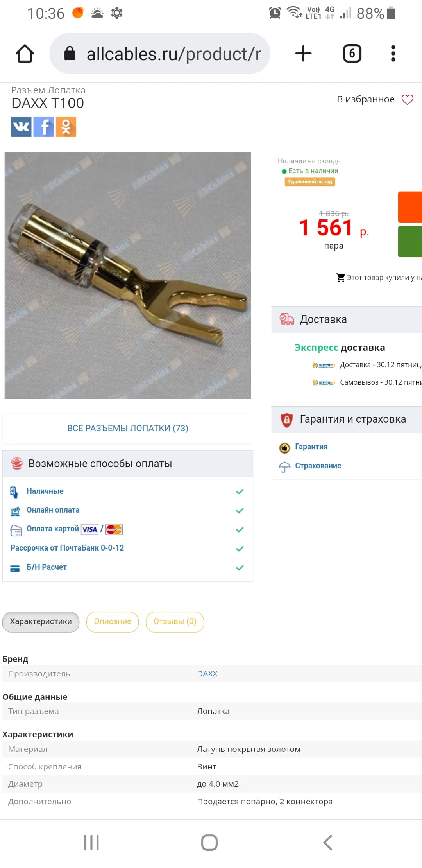
Task: Open the DAXX manufacturer link
Action: click(207, 674)
